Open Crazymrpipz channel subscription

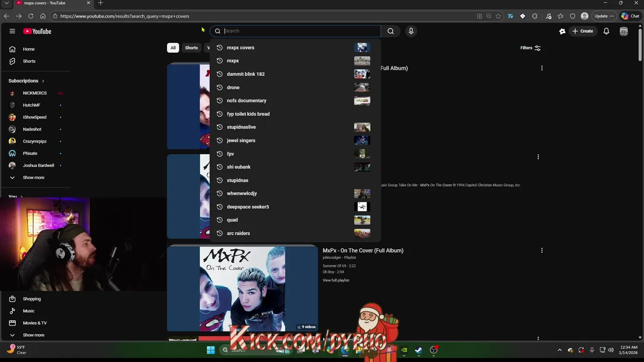[35, 141]
